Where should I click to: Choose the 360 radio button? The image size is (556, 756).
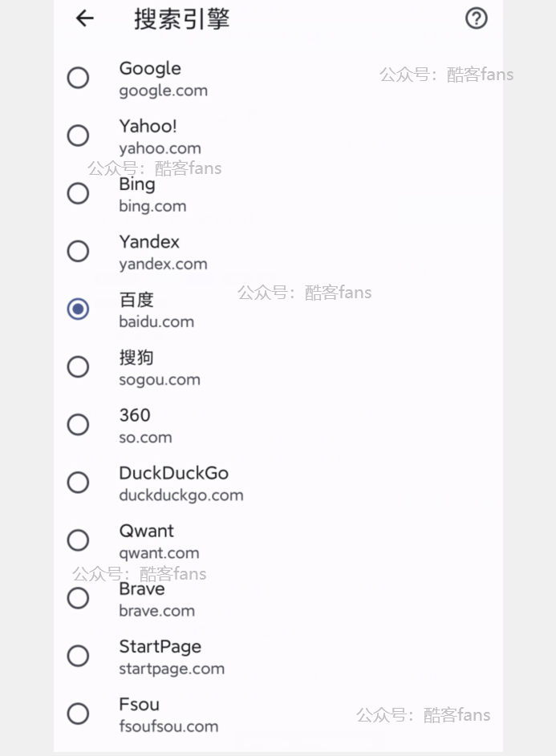pos(78,424)
